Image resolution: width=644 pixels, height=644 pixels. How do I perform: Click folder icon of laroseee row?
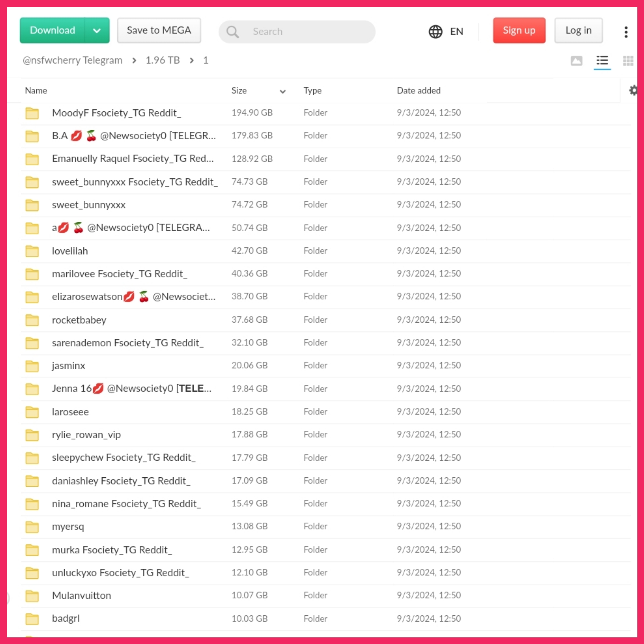point(32,412)
